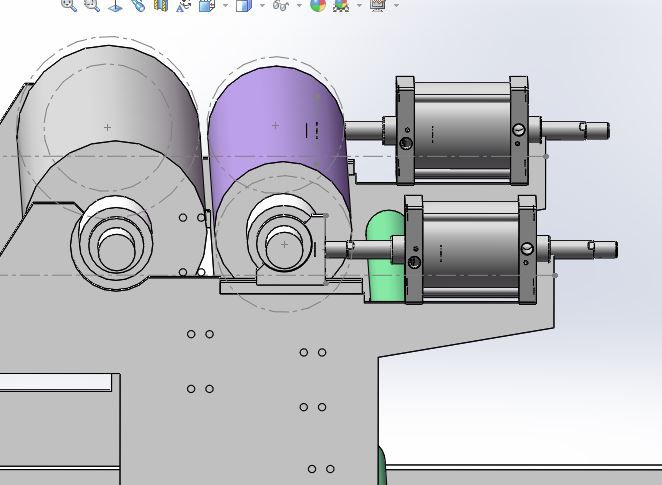Expand the View Orientation dropdown arrow
The width and height of the screenshot is (662, 485).
pos(225,5)
